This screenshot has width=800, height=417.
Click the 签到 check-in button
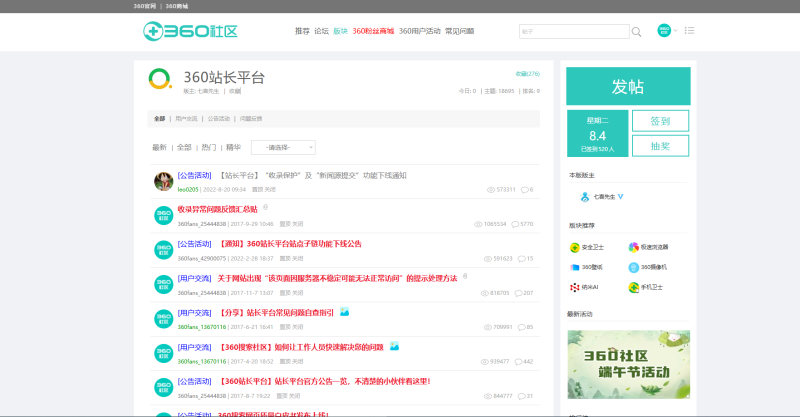click(x=660, y=121)
